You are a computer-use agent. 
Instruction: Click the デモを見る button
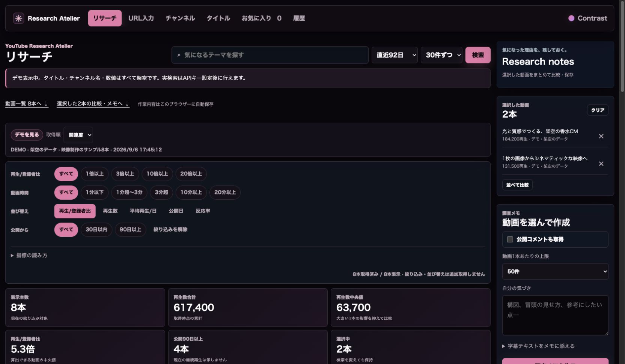(27, 135)
